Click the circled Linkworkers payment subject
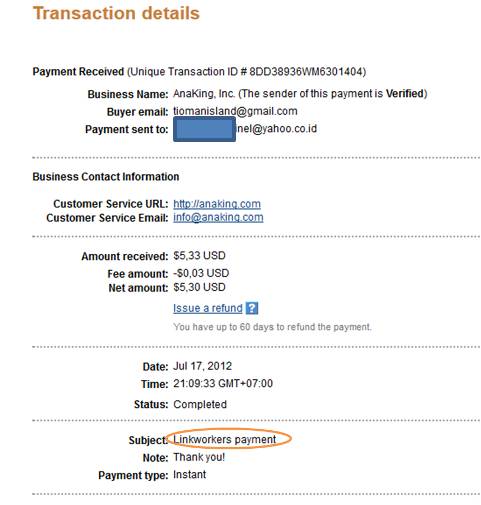 (x=225, y=439)
